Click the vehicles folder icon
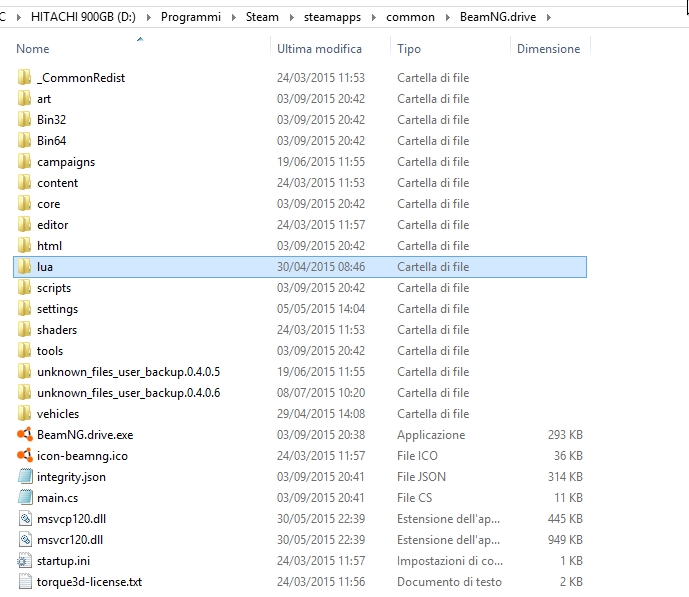689x597 pixels. (x=25, y=414)
